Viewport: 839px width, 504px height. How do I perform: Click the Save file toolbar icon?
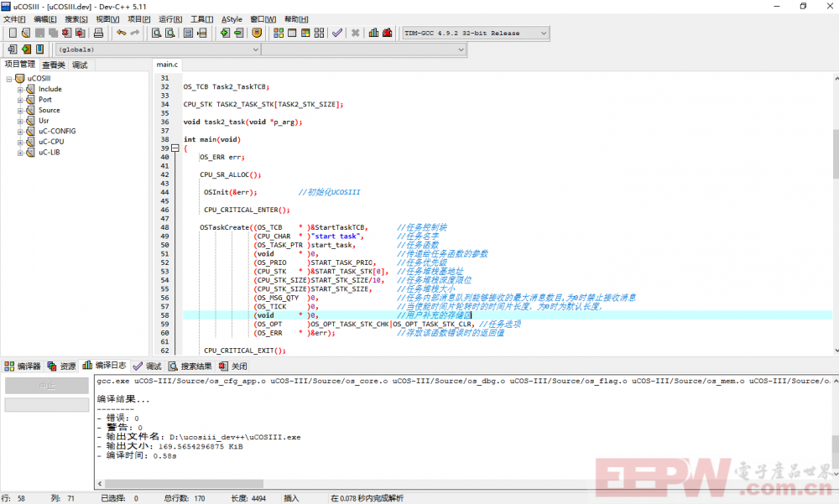click(x=39, y=34)
